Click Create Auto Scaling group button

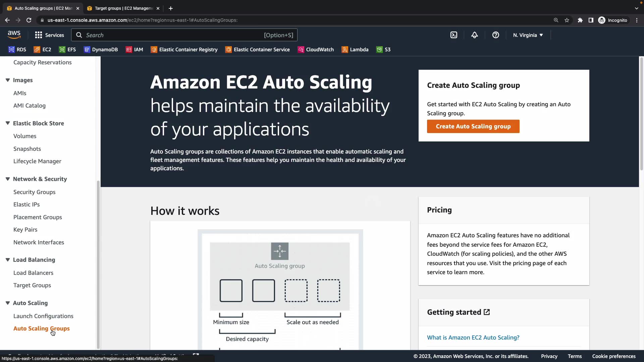tap(473, 126)
